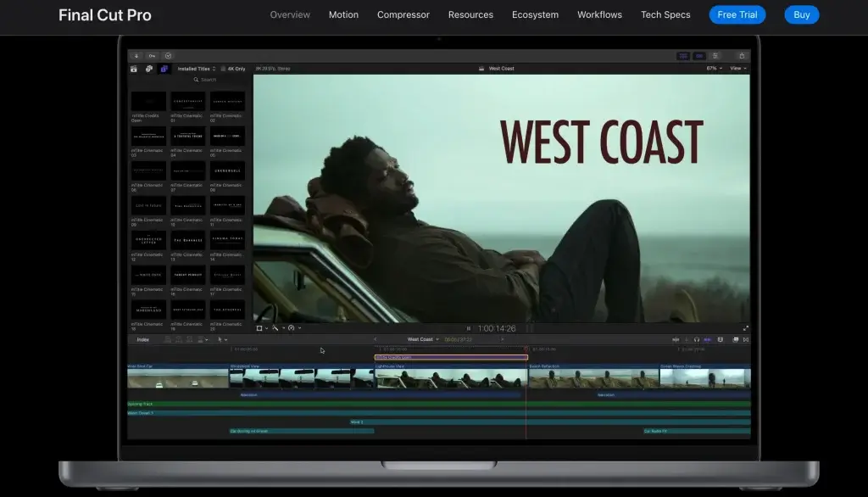The width and height of the screenshot is (868, 497).
Task: Select the Motion item in the navigation bar
Action: tap(343, 14)
